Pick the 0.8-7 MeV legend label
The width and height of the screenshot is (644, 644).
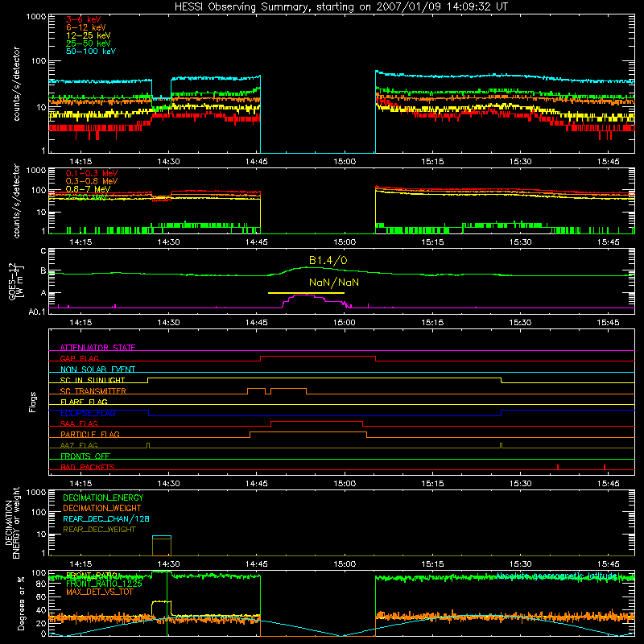89,189
